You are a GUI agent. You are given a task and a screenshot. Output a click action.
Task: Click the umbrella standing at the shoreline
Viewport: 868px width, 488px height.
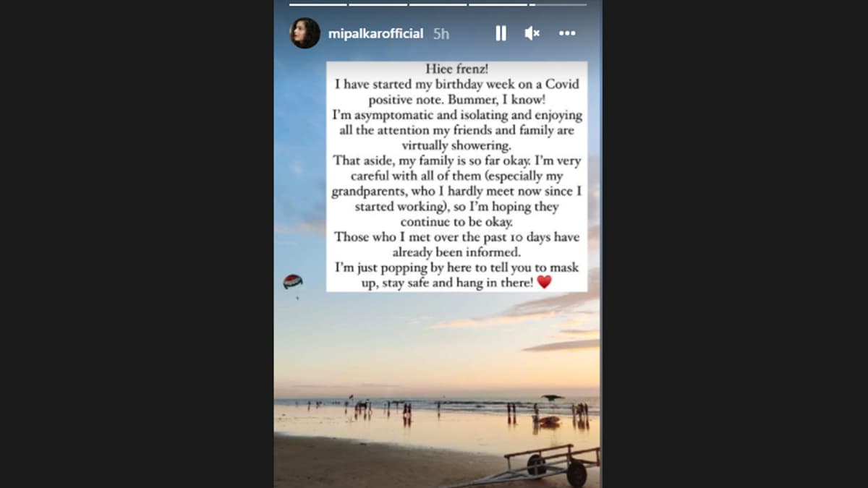pos(553,398)
